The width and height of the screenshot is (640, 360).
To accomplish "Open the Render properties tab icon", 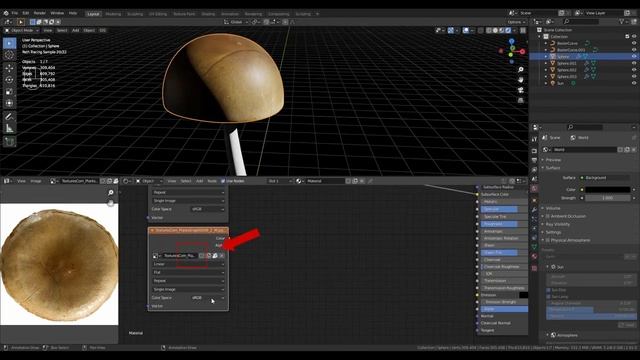I will click(534, 151).
